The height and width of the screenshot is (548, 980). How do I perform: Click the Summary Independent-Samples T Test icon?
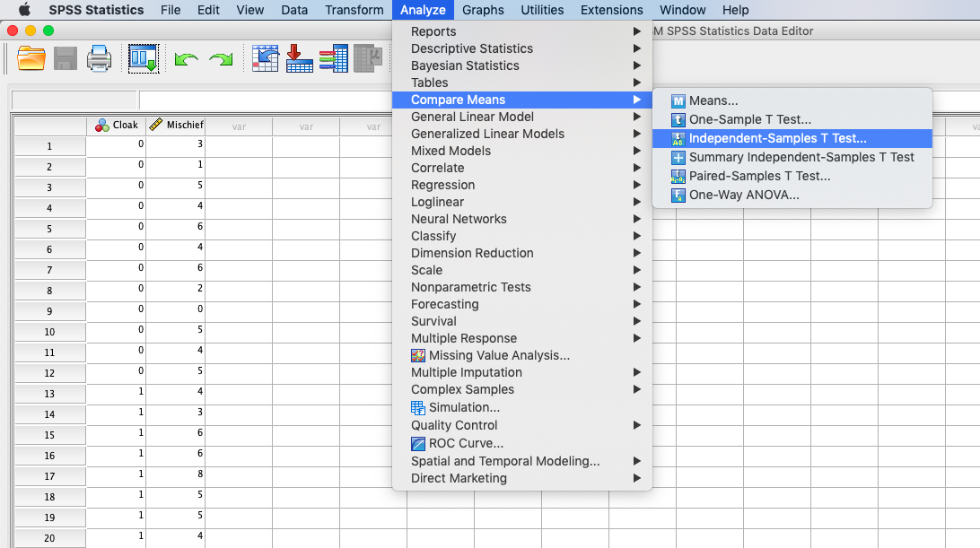[x=678, y=158]
